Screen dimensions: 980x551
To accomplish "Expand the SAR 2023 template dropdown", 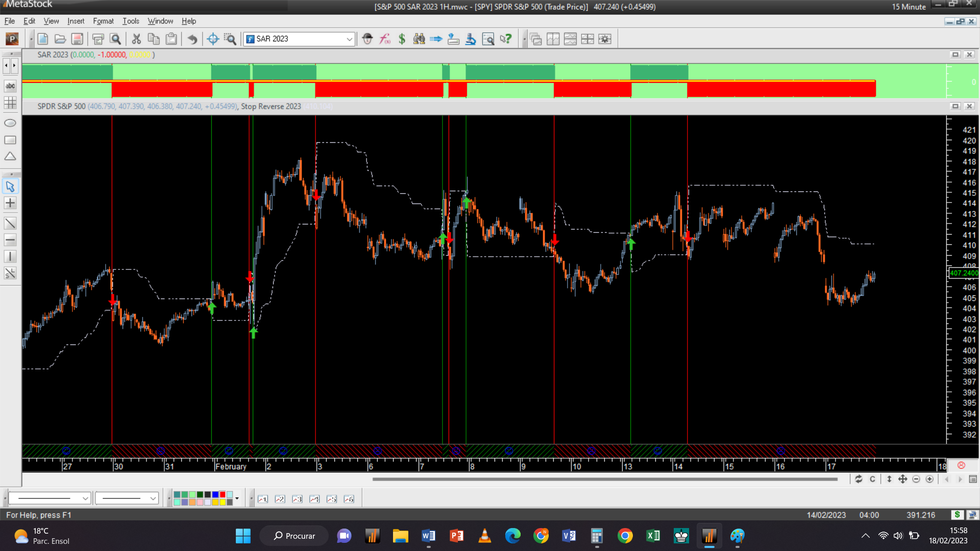I will click(x=349, y=39).
